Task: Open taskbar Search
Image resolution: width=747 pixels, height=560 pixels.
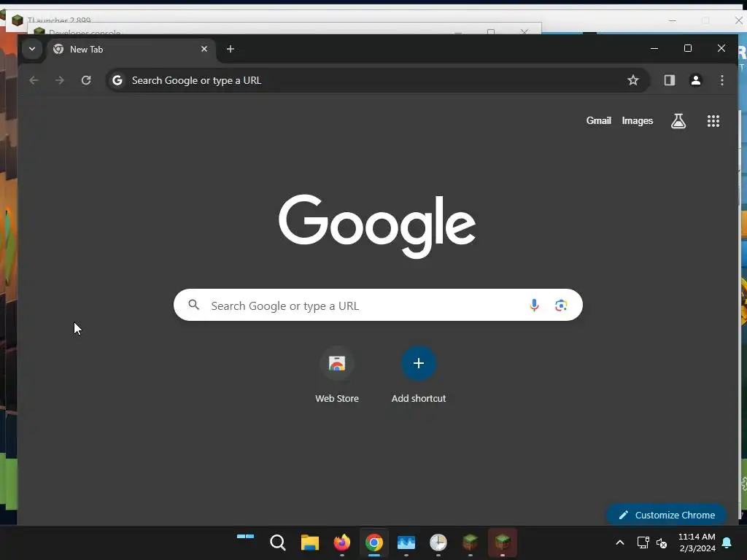Action: click(x=278, y=542)
